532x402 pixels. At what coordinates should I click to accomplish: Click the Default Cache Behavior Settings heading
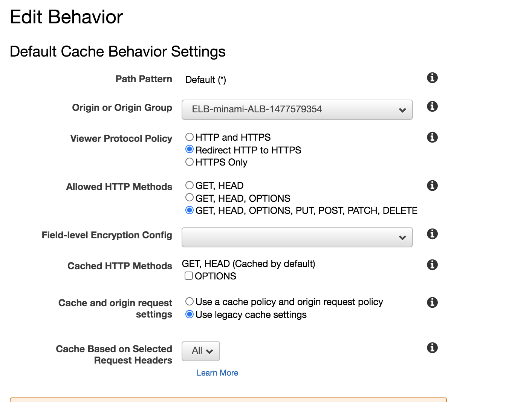point(118,52)
